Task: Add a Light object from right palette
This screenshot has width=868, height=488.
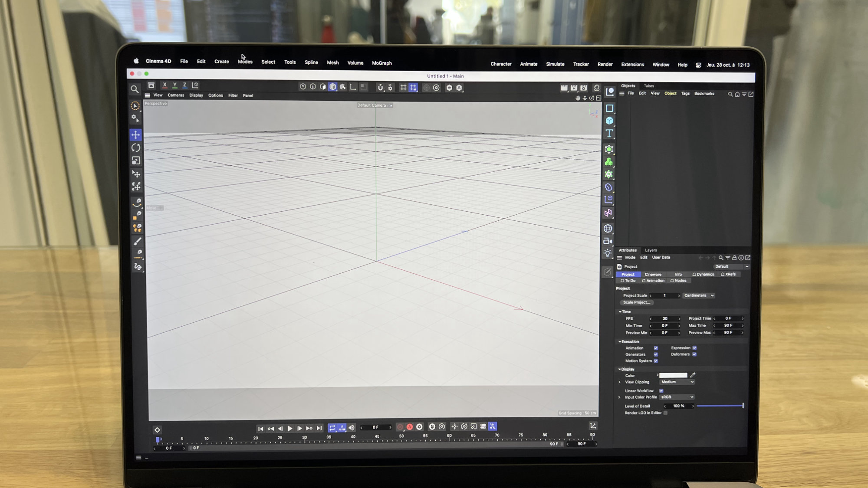Action: (x=608, y=253)
